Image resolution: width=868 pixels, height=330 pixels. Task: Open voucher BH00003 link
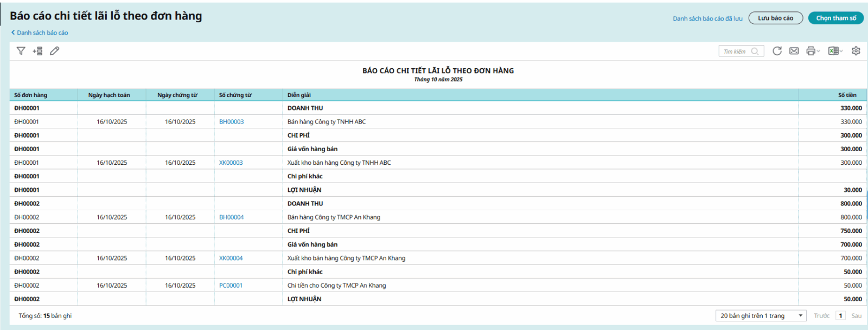coord(232,122)
